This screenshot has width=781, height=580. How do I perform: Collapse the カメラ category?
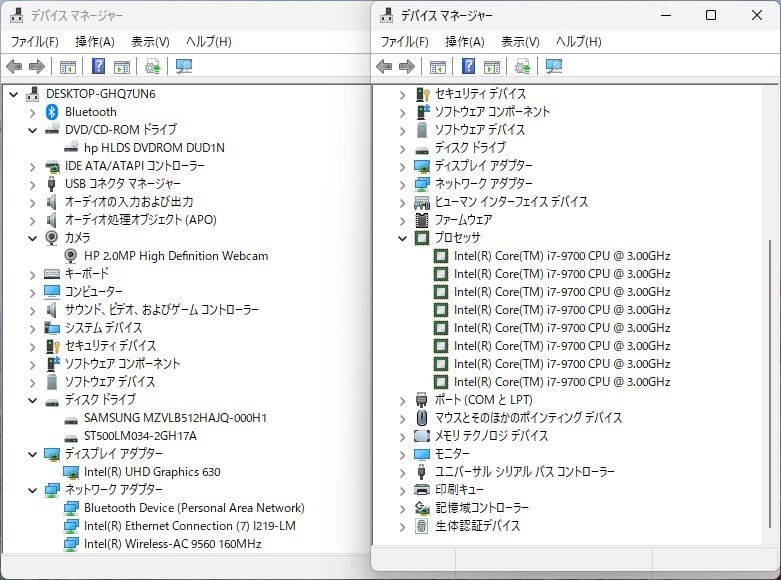coord(33,238)
